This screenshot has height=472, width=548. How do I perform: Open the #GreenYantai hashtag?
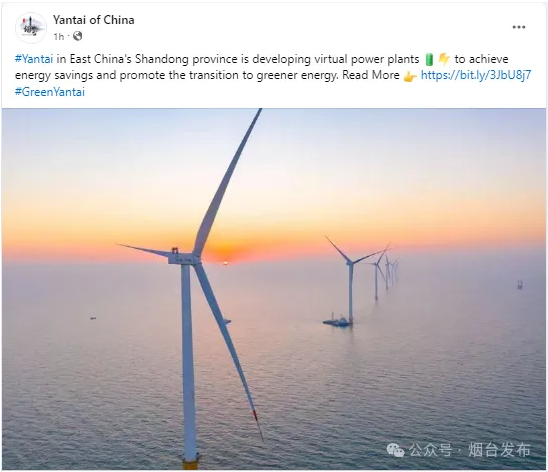click(x=50, y=92)
